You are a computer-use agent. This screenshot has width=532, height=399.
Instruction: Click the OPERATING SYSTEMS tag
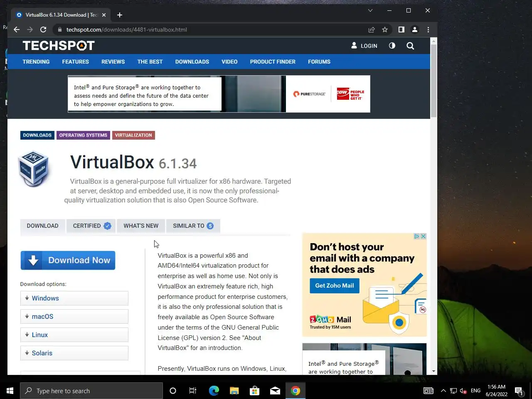click(x=83, y=135)
